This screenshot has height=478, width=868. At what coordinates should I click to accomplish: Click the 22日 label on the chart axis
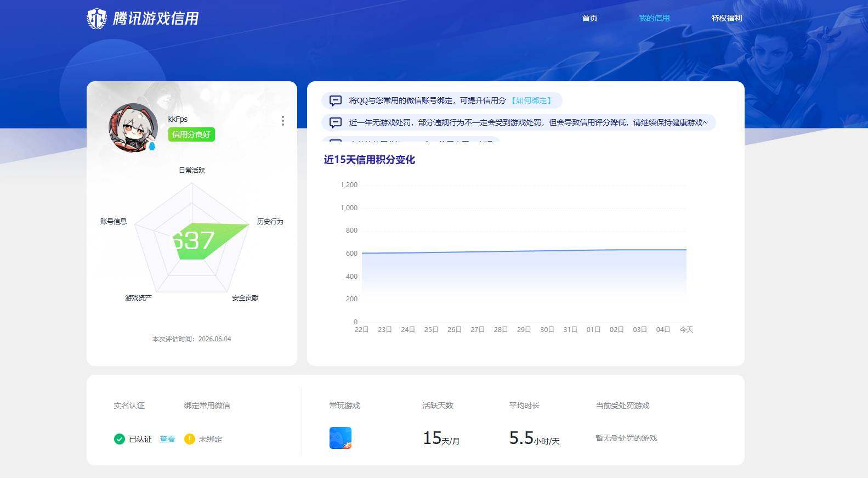[361, 330]
